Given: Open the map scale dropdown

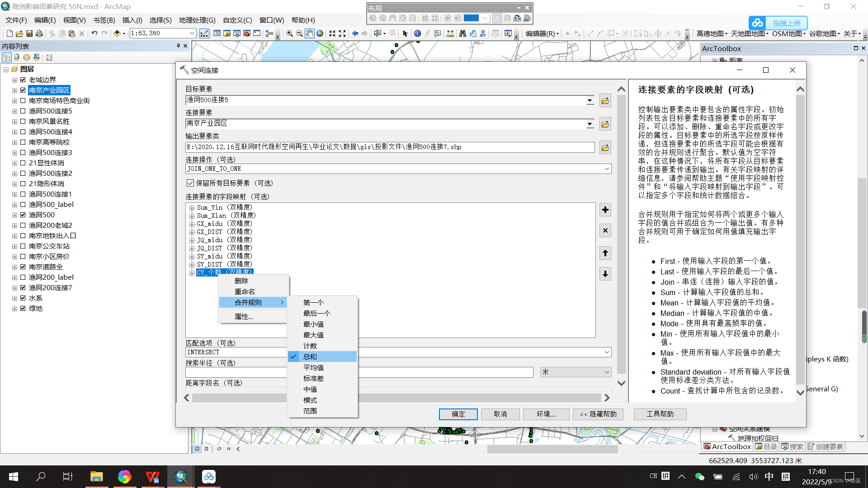Looking at the screenshot, I should (x=192, y=33).
